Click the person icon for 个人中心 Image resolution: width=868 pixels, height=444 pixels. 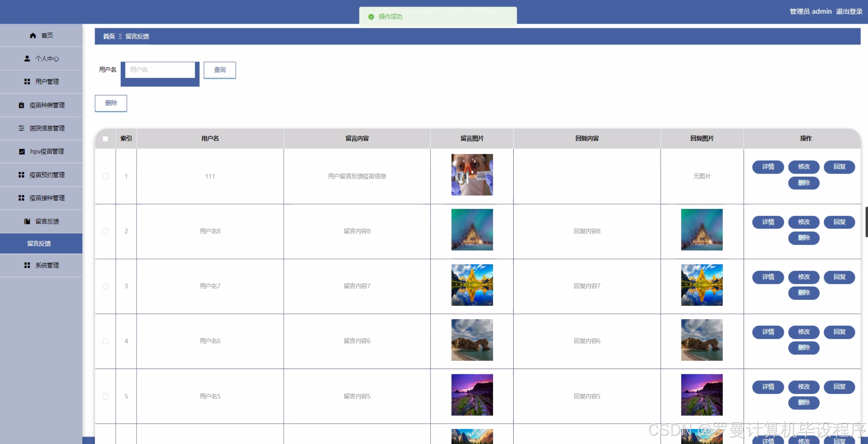[27, 58]
